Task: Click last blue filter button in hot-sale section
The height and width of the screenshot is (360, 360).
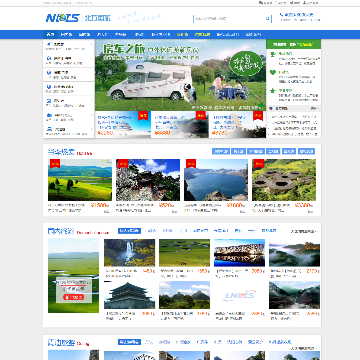Action: point(306,151)
